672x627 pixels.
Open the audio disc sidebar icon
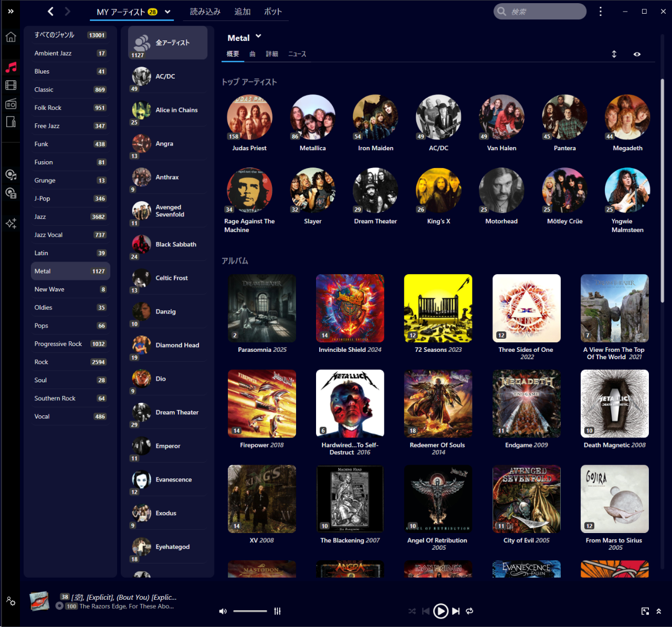10,175
